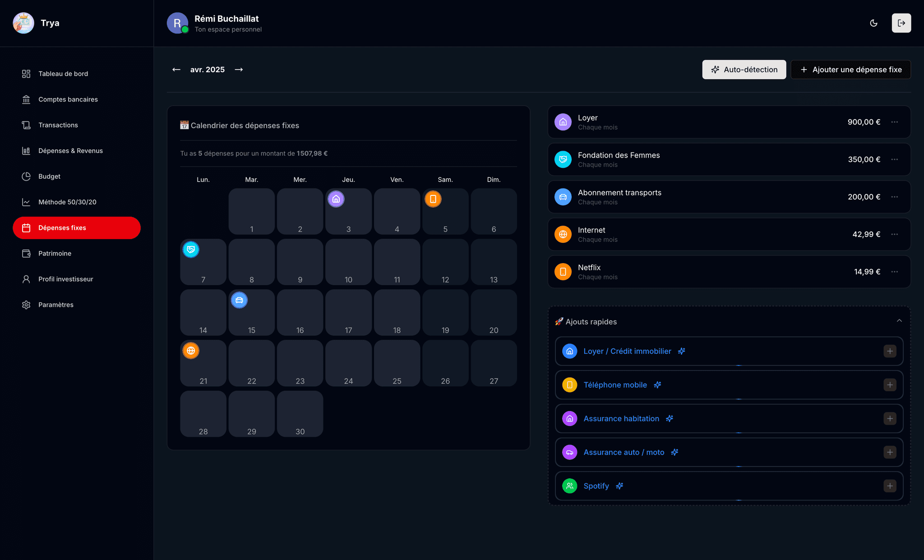Viewport: 924px width, 560px height.
Task: Go to previous month with left arrow
Action: pos(176,69)
